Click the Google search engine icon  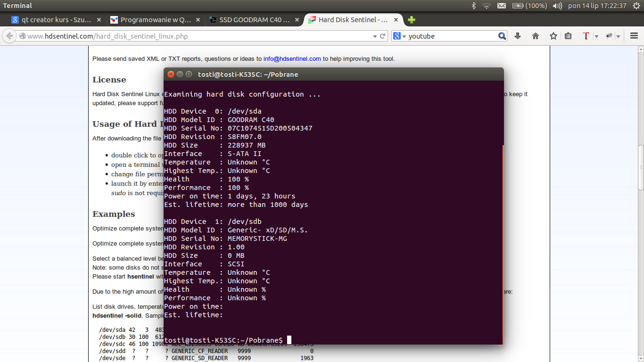pyautogui.click(x=397, y=36)
